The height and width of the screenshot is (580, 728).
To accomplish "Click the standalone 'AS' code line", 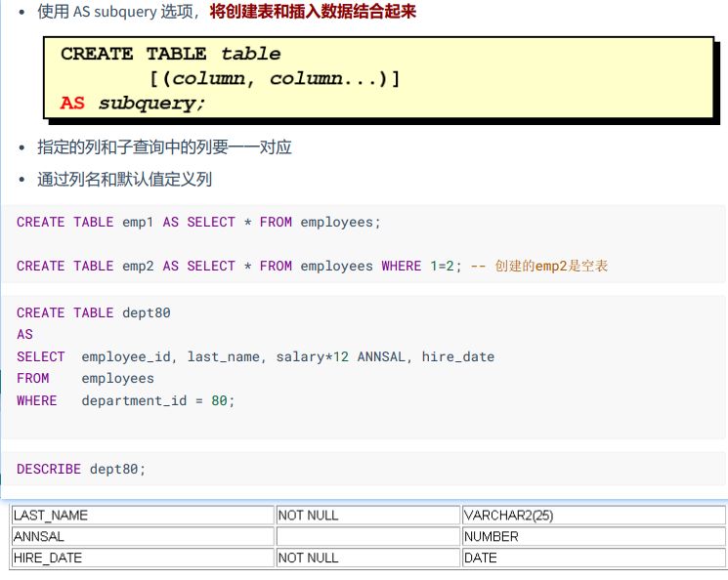I will (24, 335).
